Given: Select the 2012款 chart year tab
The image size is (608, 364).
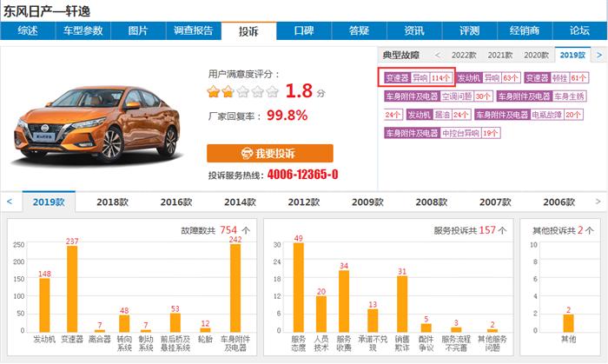Looking at the screenshot, I should (304, 202).
